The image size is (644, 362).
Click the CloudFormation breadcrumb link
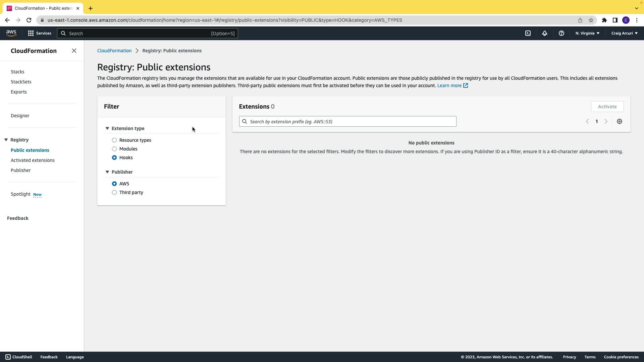coord(114,51)
